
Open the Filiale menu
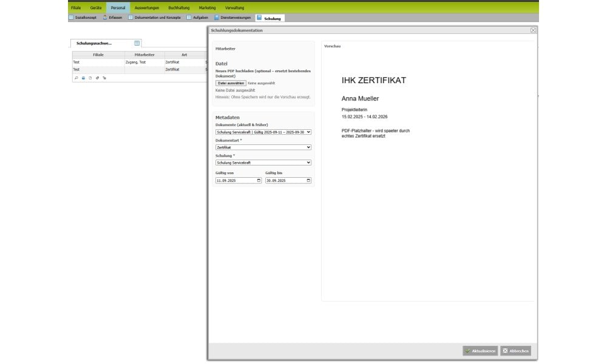click(x=76, y=8)
